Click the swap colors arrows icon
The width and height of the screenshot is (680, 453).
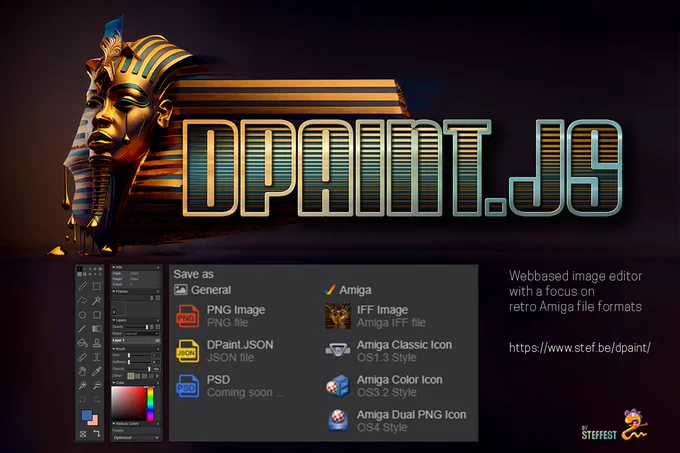click(x=97, y=433)
